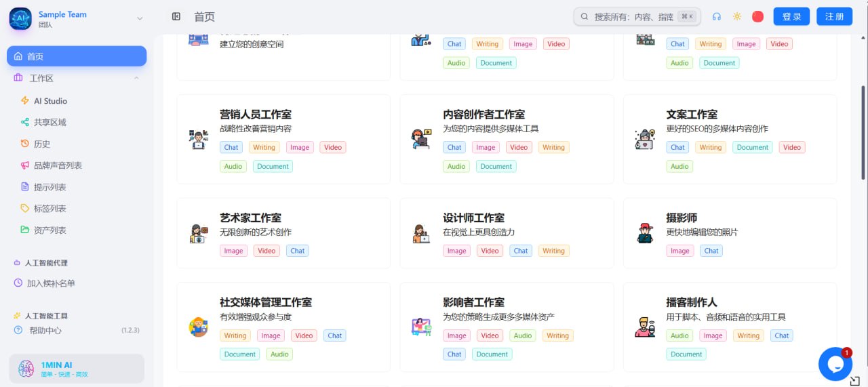Click the 1min AI logo in sidebar header

tap(20, 19)
